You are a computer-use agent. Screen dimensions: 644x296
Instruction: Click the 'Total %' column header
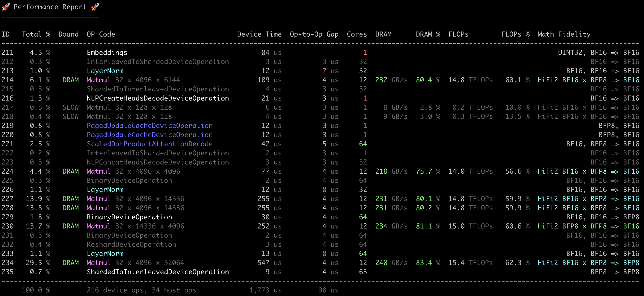36,34
